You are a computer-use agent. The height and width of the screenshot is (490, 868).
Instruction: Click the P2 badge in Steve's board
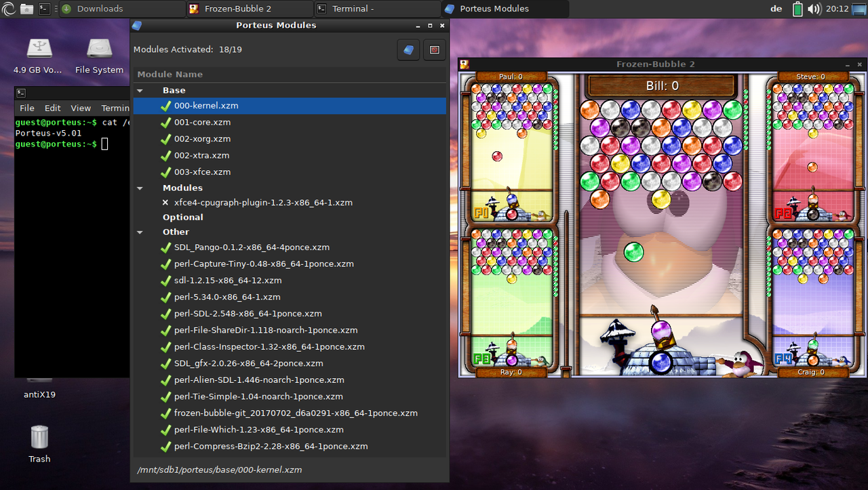click(x=783, y=213)
